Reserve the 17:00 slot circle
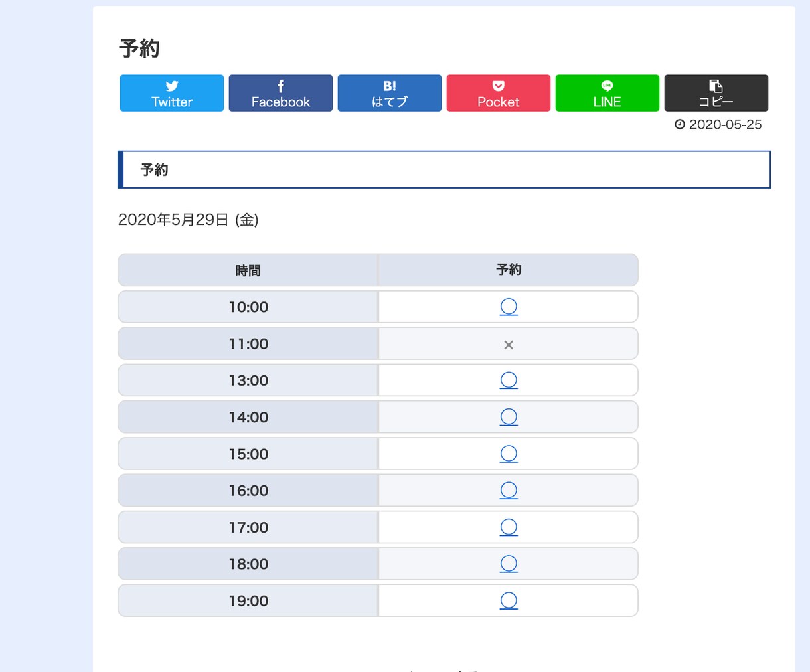810x672 pixels. tap(509, 527)
